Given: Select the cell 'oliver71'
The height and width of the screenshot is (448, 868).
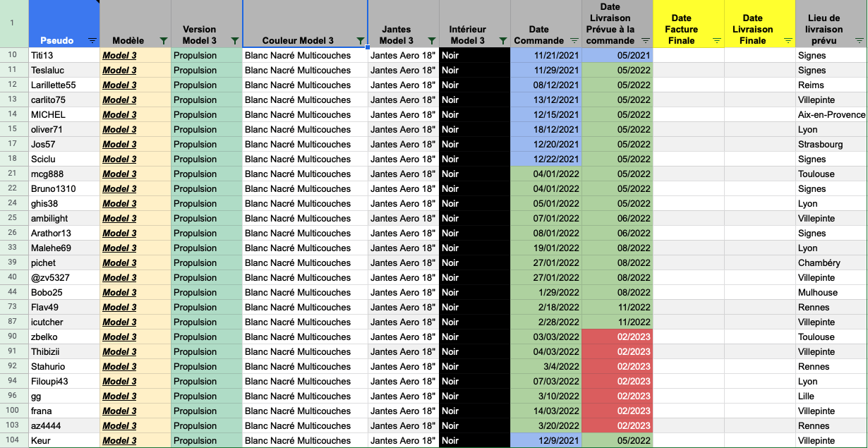Looking at the screenshot, I should click(x=64, y=129).
